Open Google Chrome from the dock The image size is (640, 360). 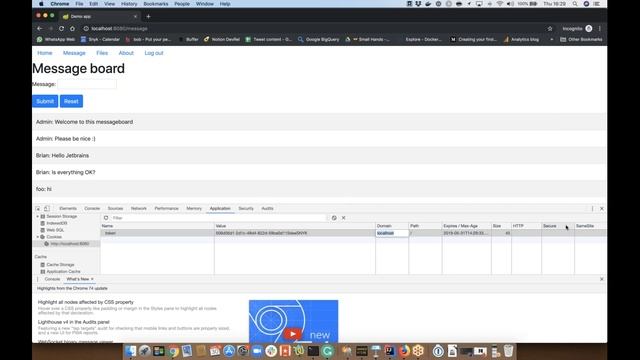coord(173,351)
